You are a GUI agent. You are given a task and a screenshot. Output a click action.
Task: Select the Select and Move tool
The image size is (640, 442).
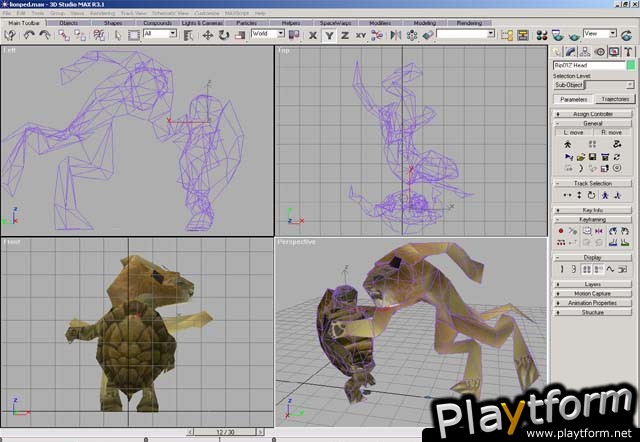[x=208, y=36]
